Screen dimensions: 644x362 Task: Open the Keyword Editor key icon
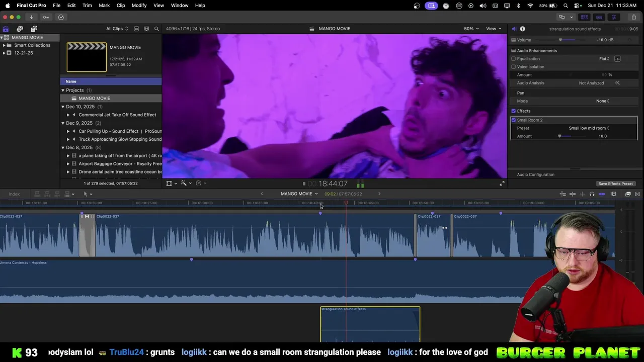(46, 17)
